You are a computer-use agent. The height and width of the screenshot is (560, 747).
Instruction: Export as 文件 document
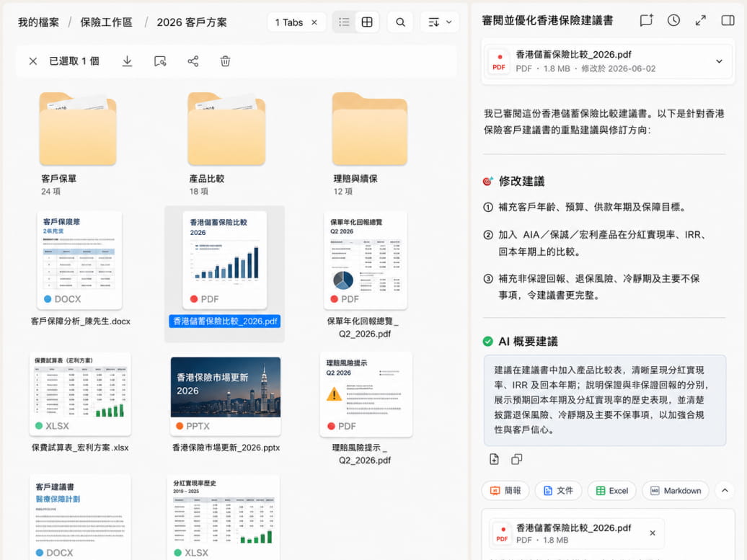click(x=558, y=491)
